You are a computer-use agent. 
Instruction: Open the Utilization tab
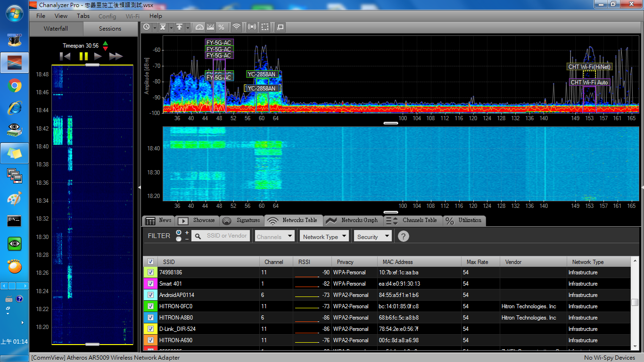coord(463,220)
